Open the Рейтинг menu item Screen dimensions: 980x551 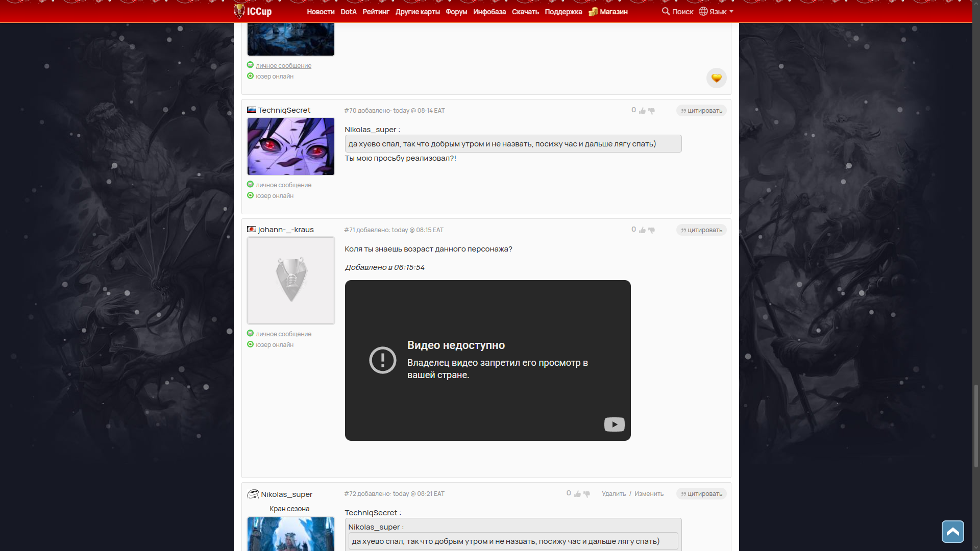(x=376, y=12)
